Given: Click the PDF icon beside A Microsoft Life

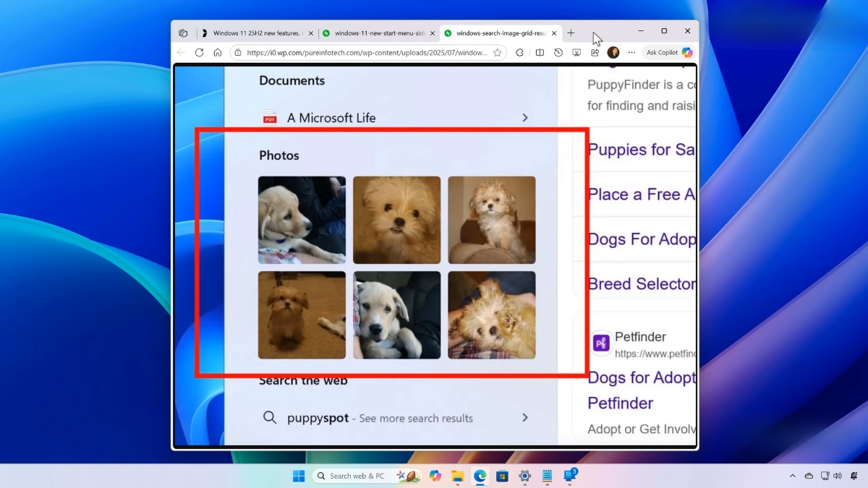Looking at the screenshot, I should pos(270,117).
